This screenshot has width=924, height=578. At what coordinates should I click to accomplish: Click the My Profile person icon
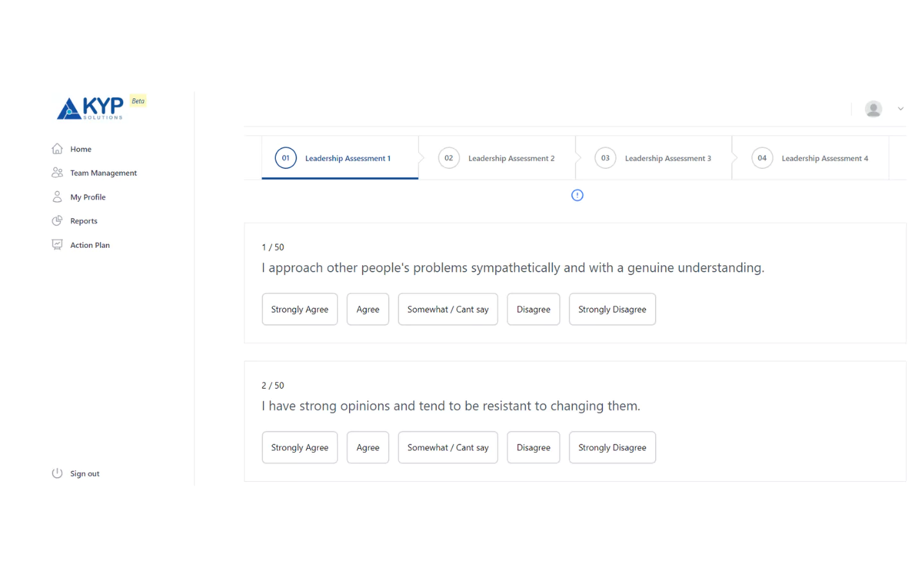[57, 197]
